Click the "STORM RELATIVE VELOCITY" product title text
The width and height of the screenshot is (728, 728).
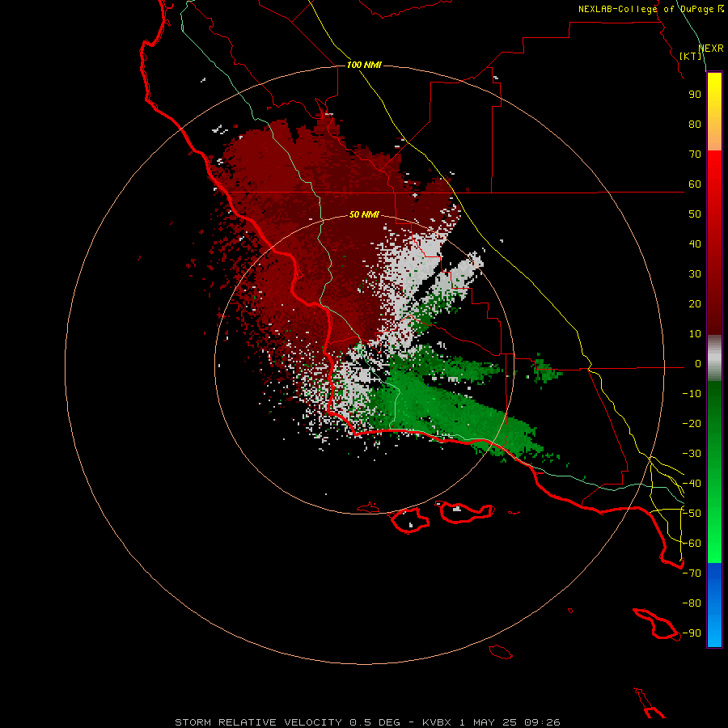(x=259, y=722)
